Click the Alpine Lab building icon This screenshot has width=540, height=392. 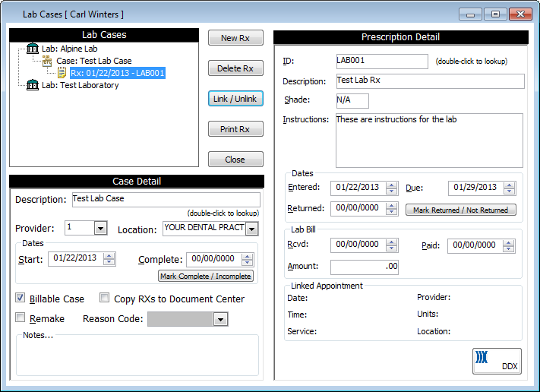33,48
